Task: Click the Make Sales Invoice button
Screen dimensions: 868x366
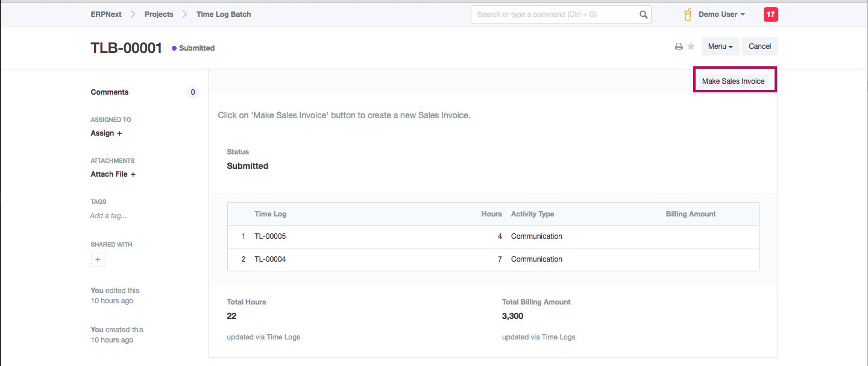Action: pos(733,81)
